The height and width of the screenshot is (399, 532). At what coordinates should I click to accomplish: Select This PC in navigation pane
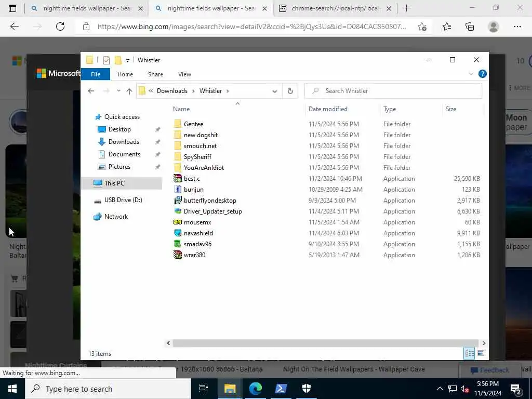(x=114, y=183)
